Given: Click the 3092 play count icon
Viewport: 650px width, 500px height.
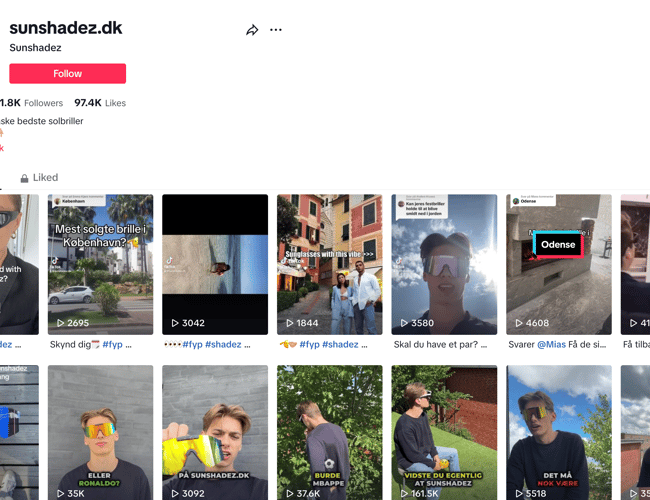Looking at the screenshot, I should tap(175, 493).
